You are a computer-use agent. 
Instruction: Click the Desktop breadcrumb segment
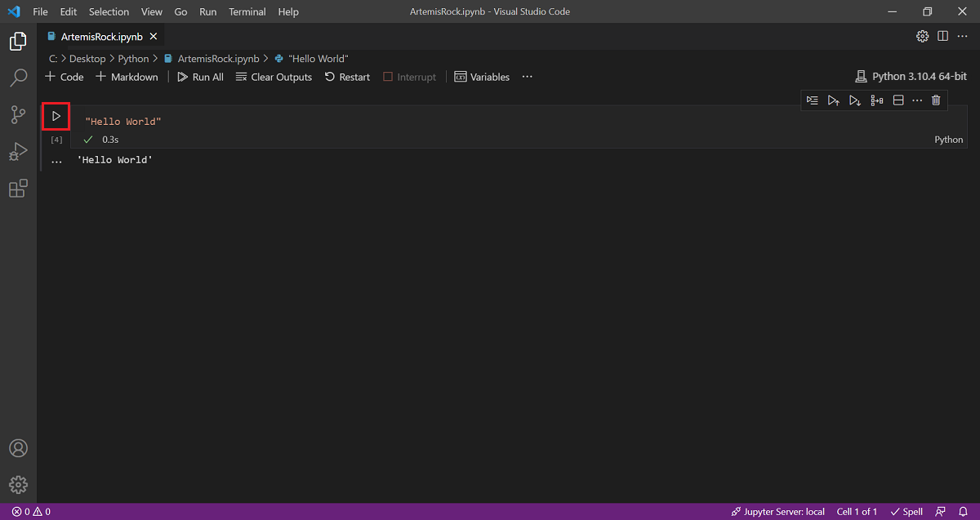point(87,59)
